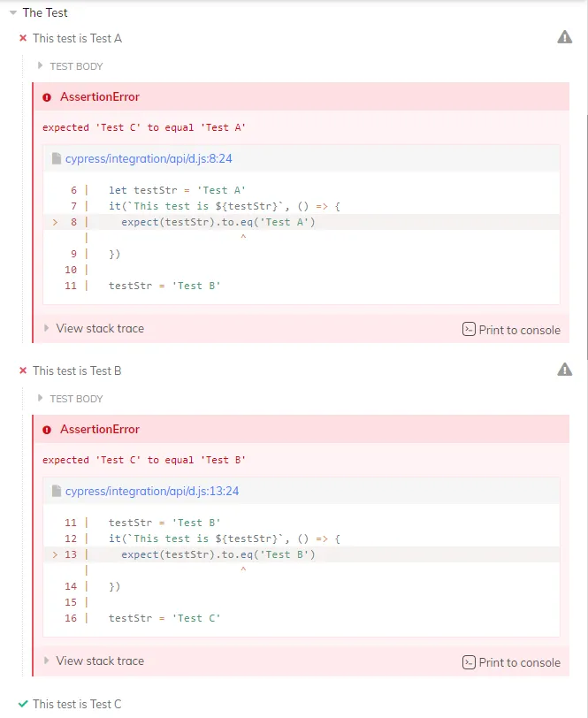Click the file icon next to d.js:8:24

click(57, 158)
